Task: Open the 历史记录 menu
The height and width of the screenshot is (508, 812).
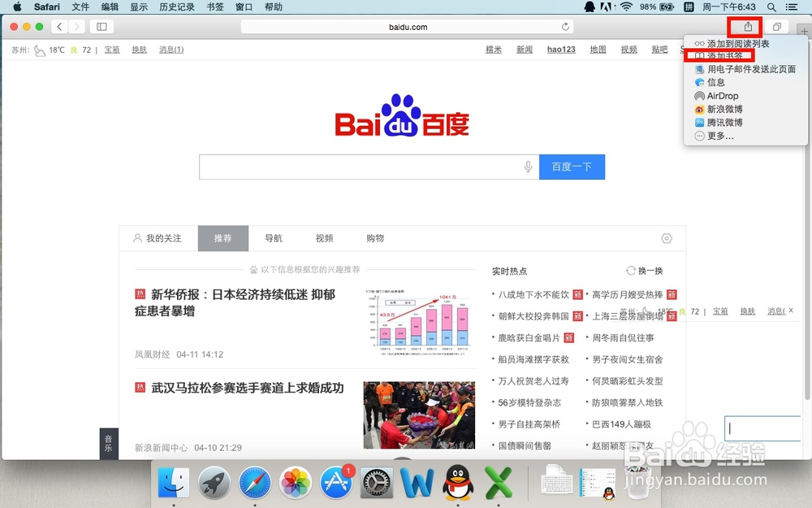Action: tap(176, 7)
